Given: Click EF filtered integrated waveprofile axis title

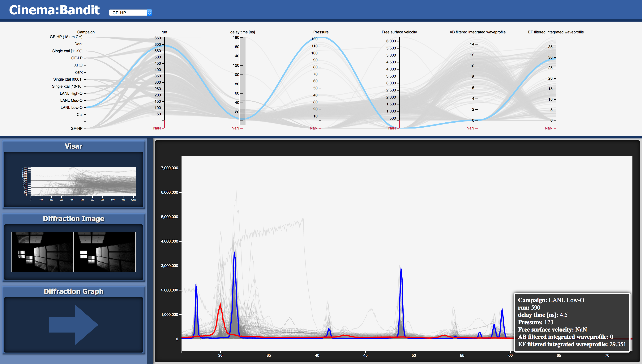Looking at the screenshot, I should [x=556, y=32].
